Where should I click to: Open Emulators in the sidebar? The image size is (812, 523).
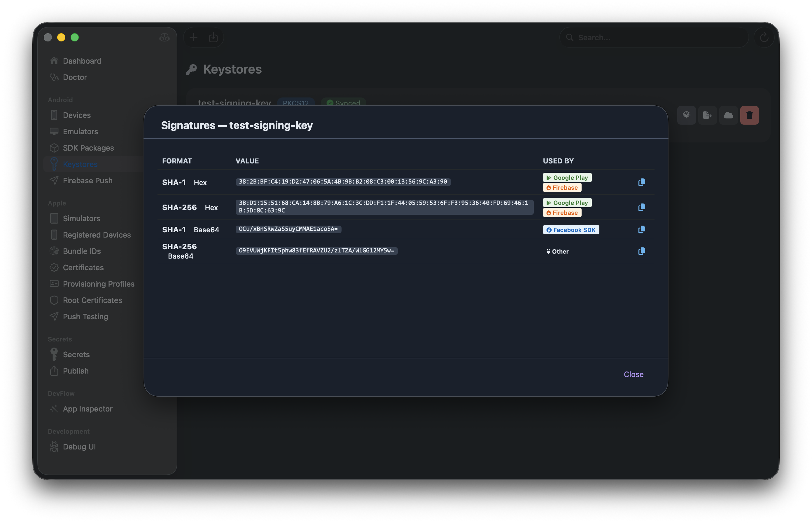point(80,131)
